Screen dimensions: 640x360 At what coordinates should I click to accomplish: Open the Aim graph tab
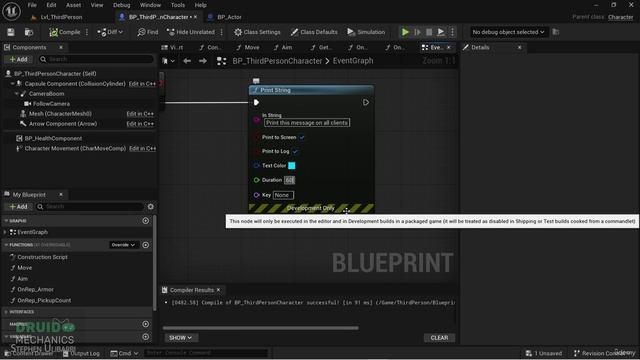pos(283,47)
